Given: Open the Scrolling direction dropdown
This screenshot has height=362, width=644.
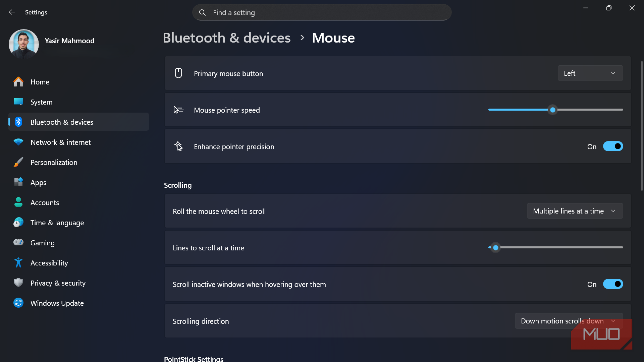Looking at the screenshot, I should [x=569, y=321].
